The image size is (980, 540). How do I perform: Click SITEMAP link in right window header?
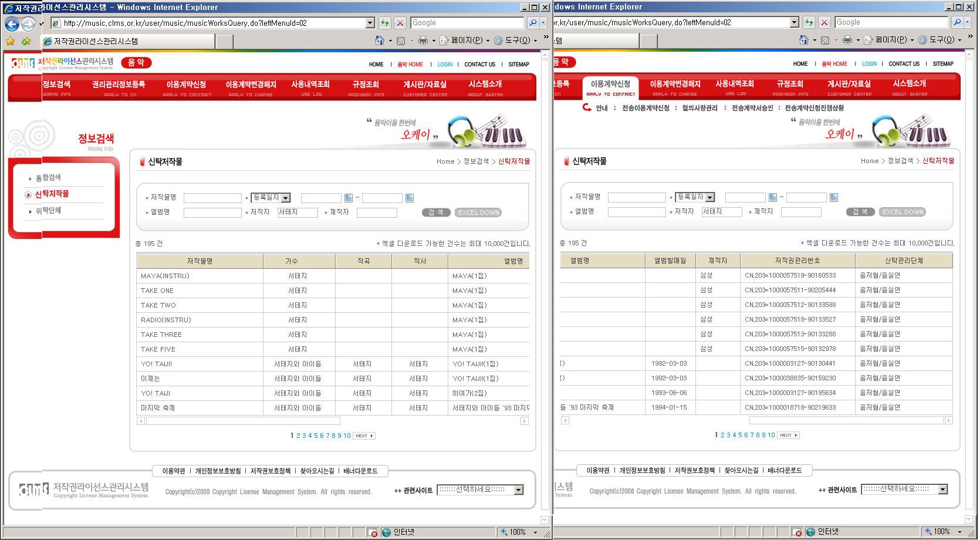(943, 64)
